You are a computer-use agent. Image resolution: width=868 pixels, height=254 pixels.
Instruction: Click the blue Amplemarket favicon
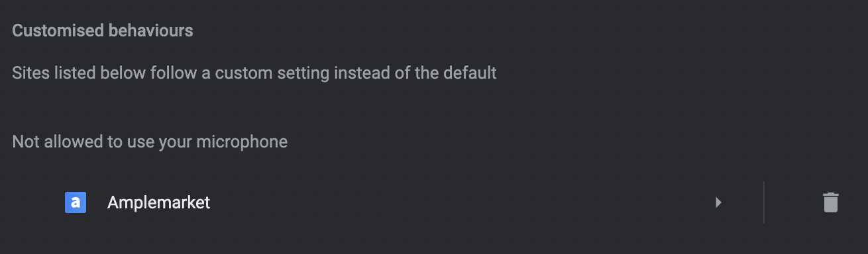[x=76, y=202]
